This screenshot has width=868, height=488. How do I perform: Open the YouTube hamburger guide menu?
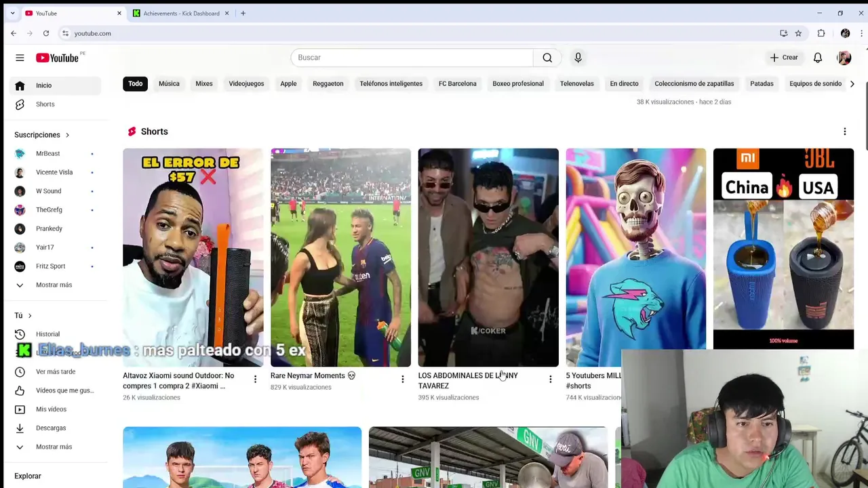20,58
